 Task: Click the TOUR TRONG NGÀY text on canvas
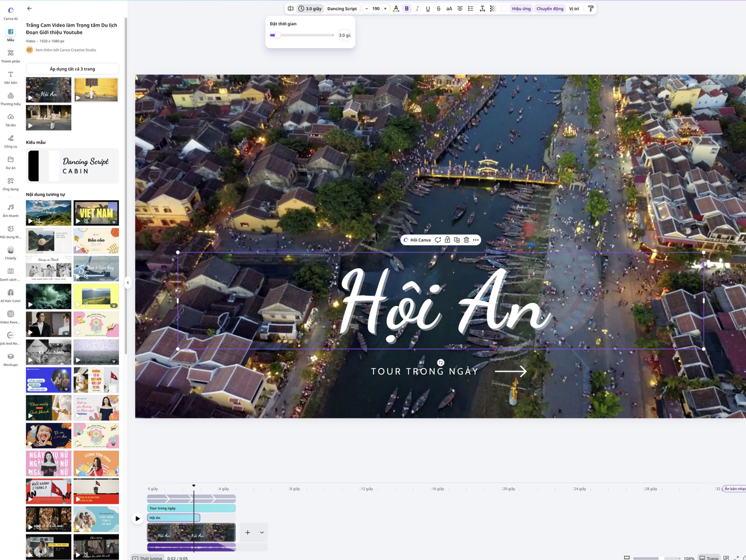[425, 372]
